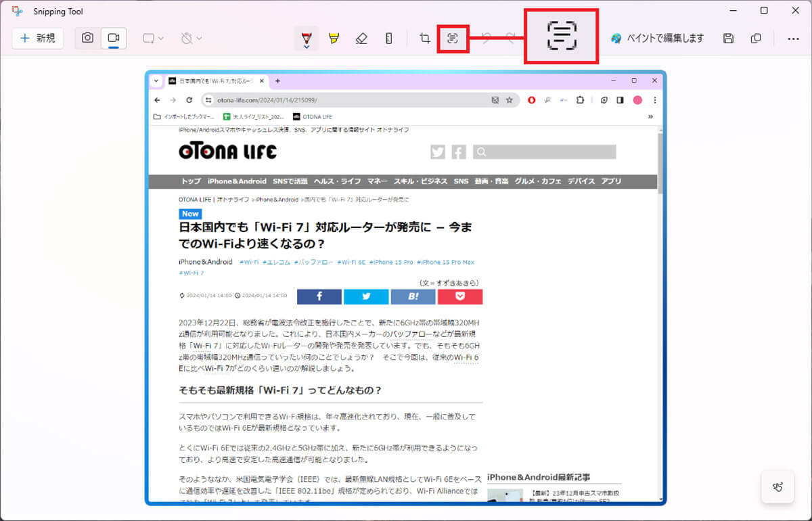Click the site search field

545,152
